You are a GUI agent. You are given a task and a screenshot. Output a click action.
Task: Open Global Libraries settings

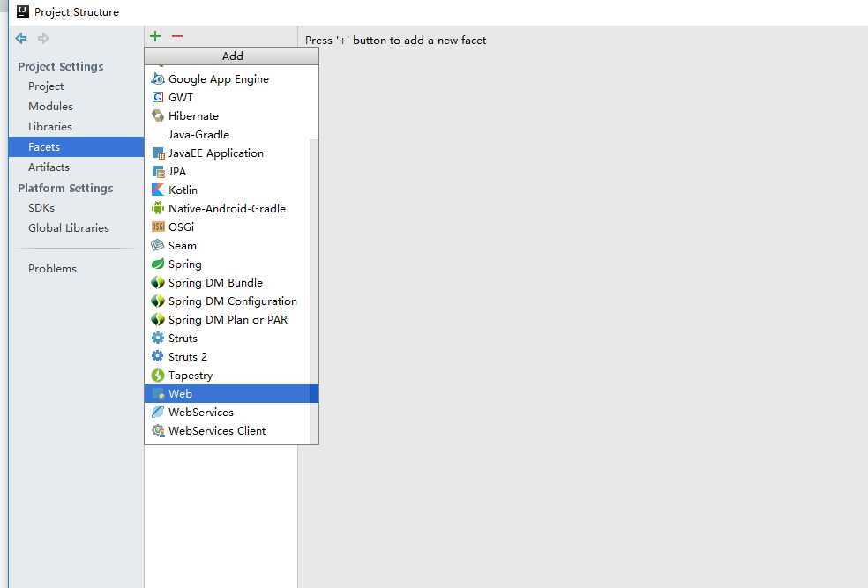pos(69,228)
